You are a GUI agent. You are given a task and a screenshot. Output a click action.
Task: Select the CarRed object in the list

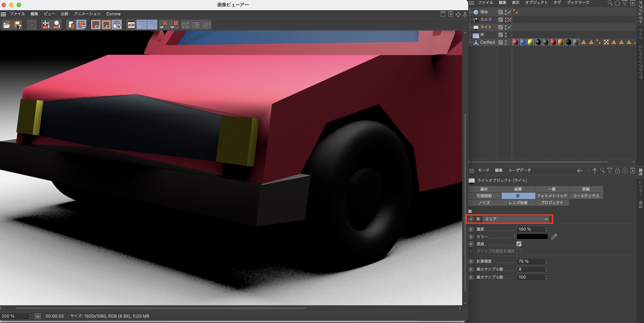pos(487,42)
